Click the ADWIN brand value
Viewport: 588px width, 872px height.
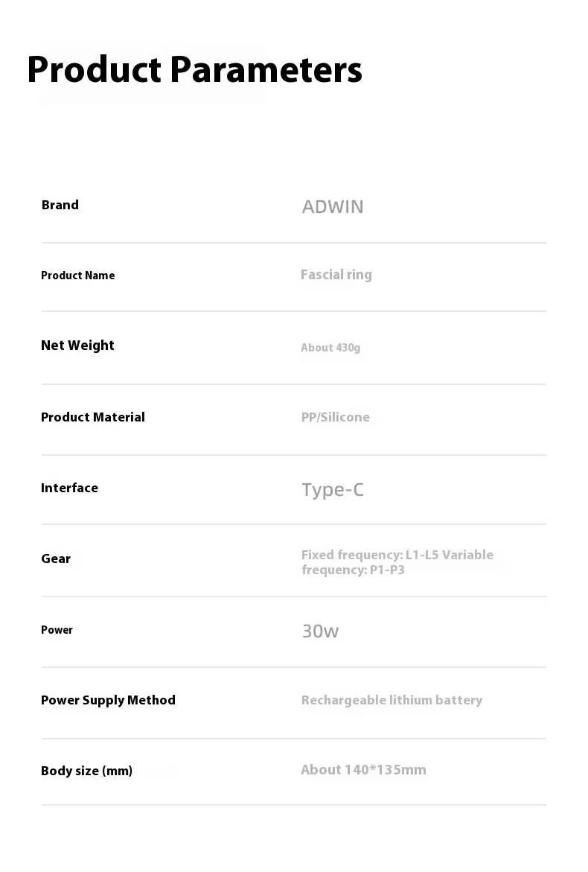[x=333, y=206]
